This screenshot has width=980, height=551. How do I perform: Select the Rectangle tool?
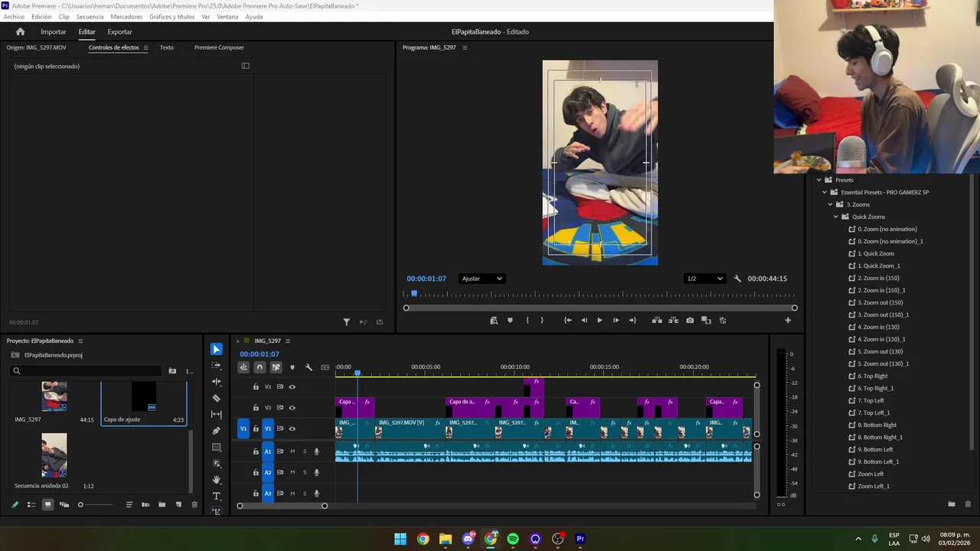click(217, 447)
